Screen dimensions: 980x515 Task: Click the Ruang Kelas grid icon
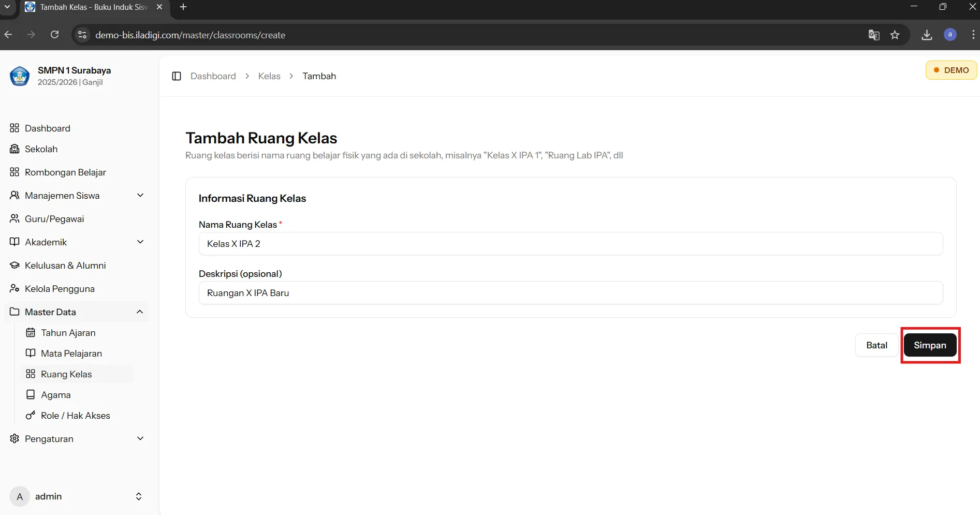point(31,374)
